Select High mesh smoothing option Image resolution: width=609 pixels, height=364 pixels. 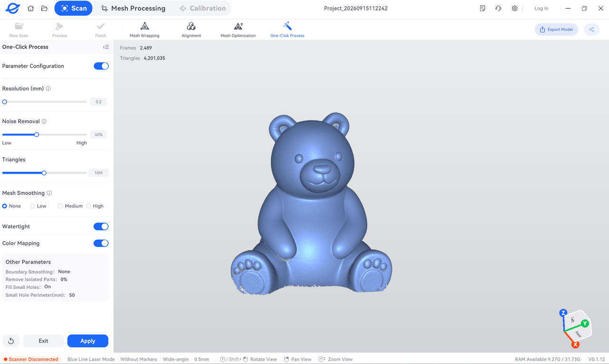(x=95, y=206)
